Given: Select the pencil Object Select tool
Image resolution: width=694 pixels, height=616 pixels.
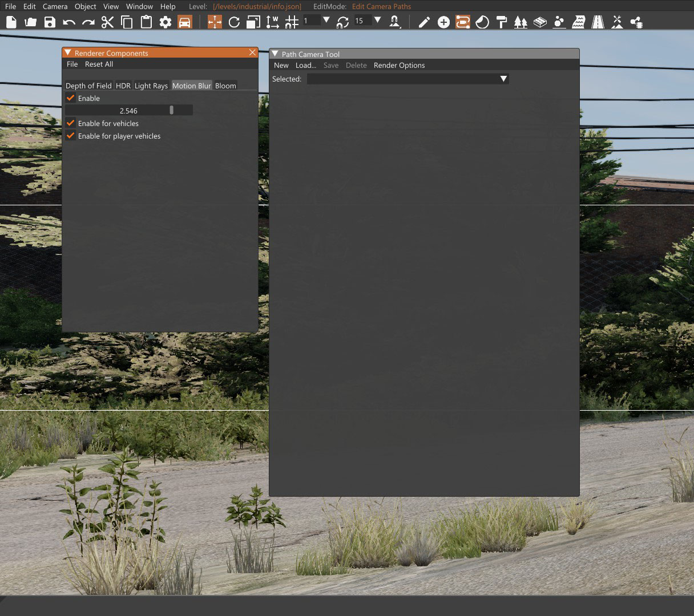Looking at the screenshot, I should [x=424, y=22].
